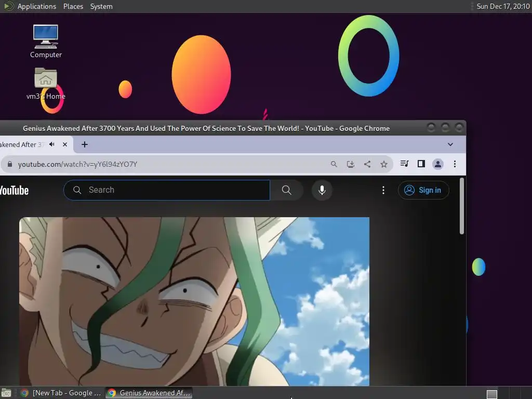The width and height of the screenshot is (532, 399).
Task: Minimize the Chrome window
Action: click(431, 128)
